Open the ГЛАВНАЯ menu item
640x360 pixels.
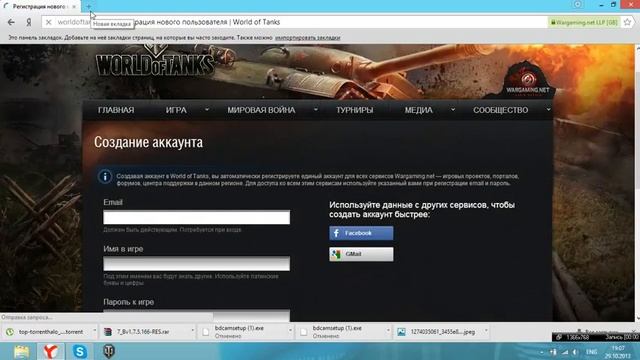116,110
